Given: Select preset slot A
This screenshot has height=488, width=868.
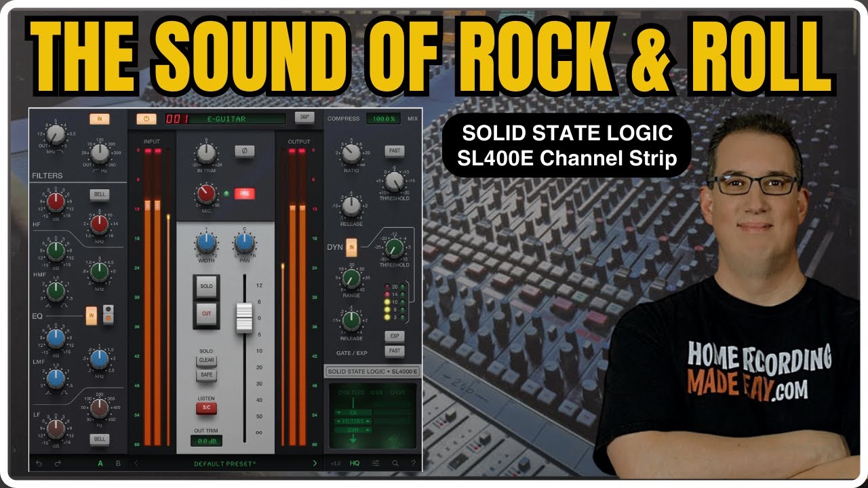Looking at the screenshot, I should click(100, 464).
